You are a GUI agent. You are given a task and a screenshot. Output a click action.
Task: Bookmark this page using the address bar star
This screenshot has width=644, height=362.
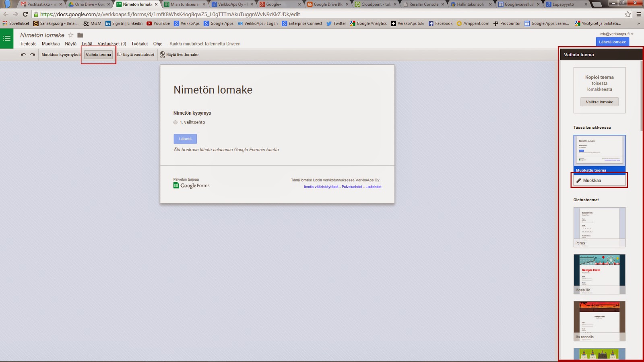[627, 14]
